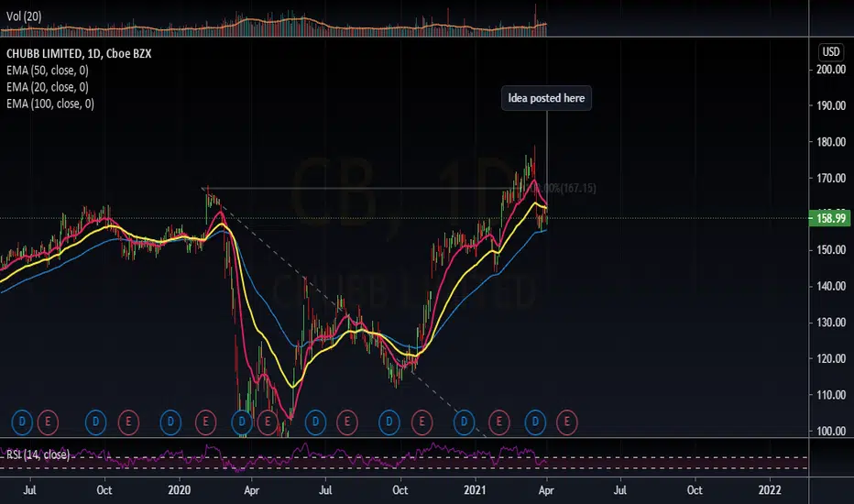854x504 pixels.
Task: Select the earnings marker from late October 2020
Action: 422,422
